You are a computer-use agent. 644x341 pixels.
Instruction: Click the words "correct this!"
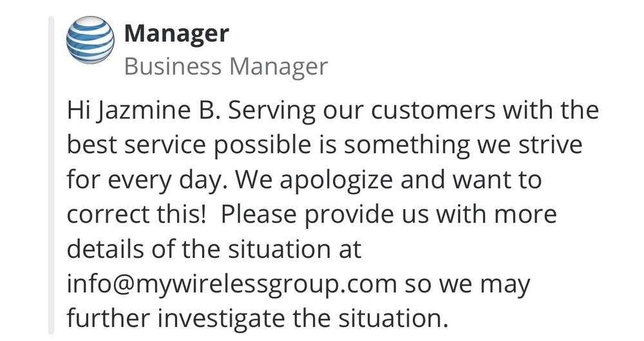pos(137,214)
